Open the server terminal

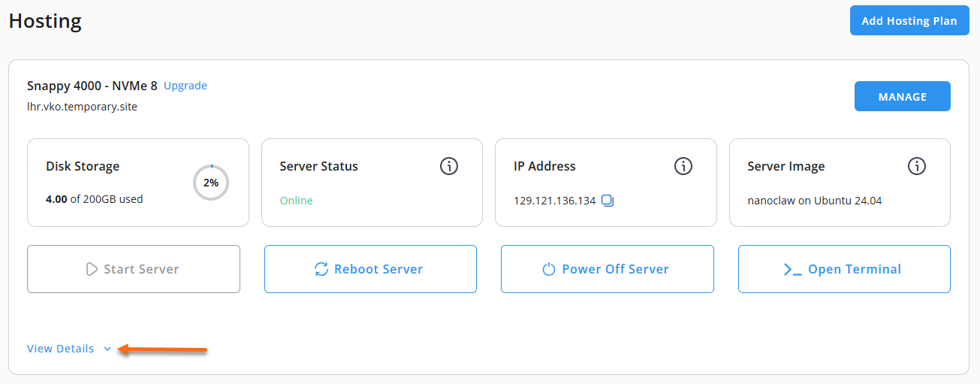844,269
